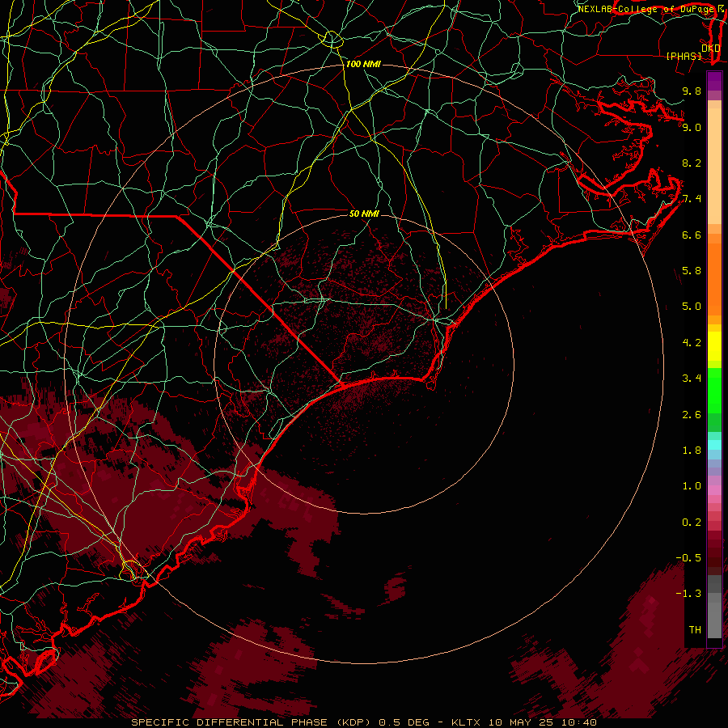Viewport: 728px width, 728px height.
Task: Click the 100 NMI range ring label
Action: [363, 64]
